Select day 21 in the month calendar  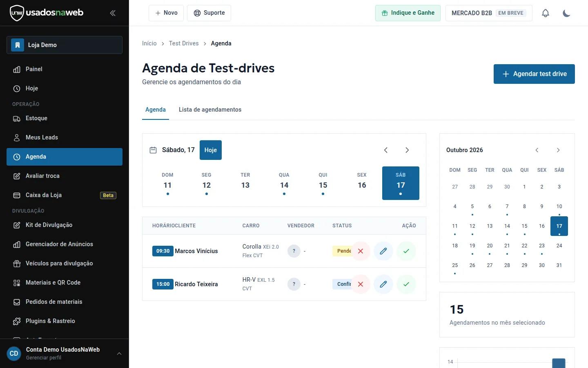(507, 246)
